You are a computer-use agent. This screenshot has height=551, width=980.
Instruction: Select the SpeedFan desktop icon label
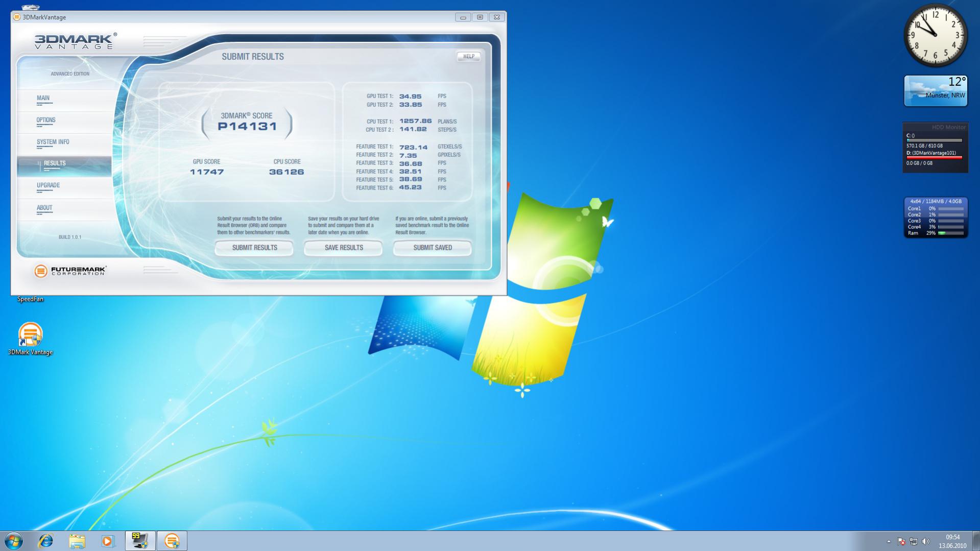click(30, 299)
